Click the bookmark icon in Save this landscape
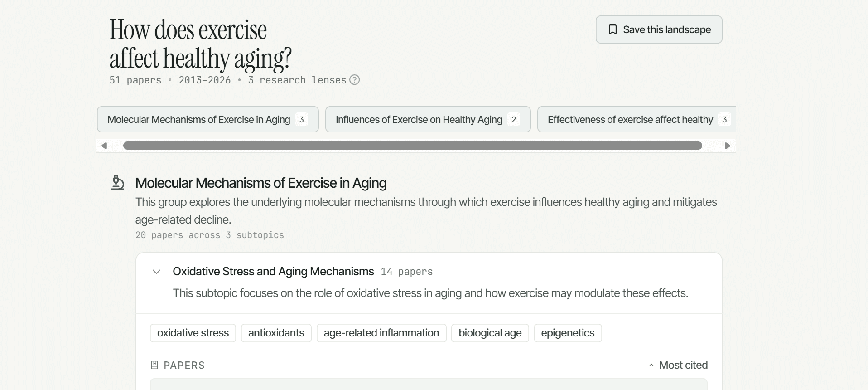The height and width of the screenshot is (390, 868). [612, 29]
